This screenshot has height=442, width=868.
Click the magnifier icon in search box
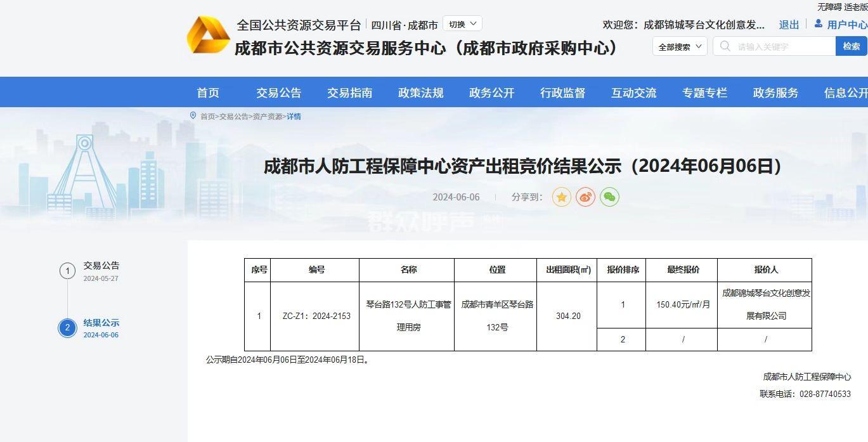[725, 46]
